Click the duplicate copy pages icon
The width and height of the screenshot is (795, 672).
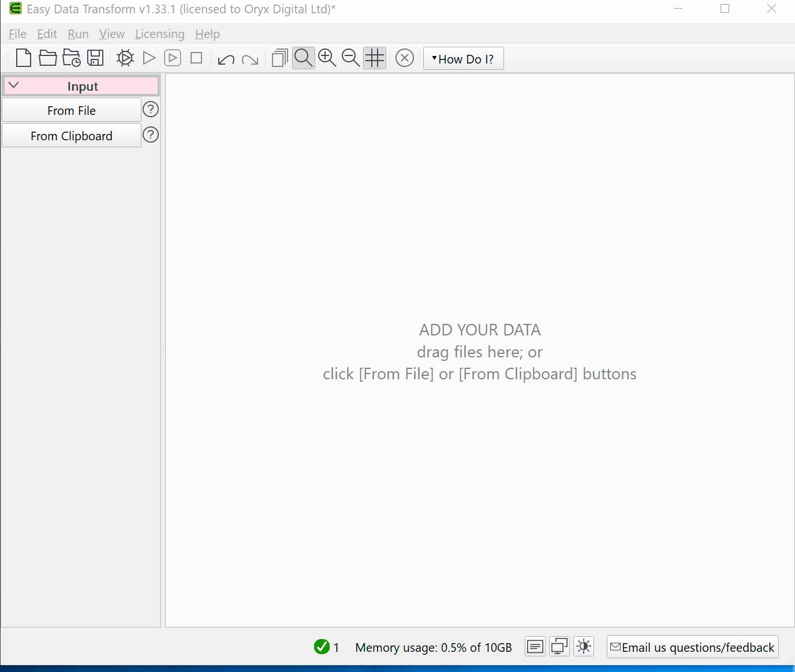click(279, 58)
